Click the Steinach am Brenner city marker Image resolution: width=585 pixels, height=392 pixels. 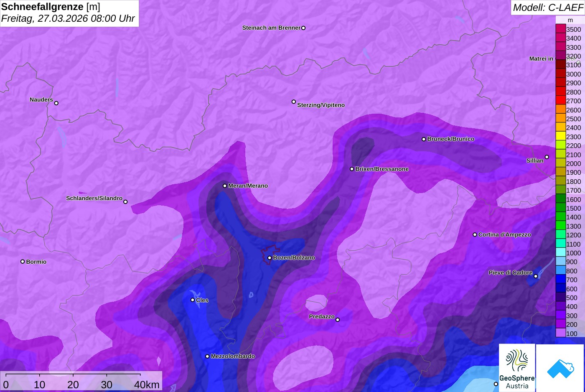pyautogui.click(x=303, y=28)
